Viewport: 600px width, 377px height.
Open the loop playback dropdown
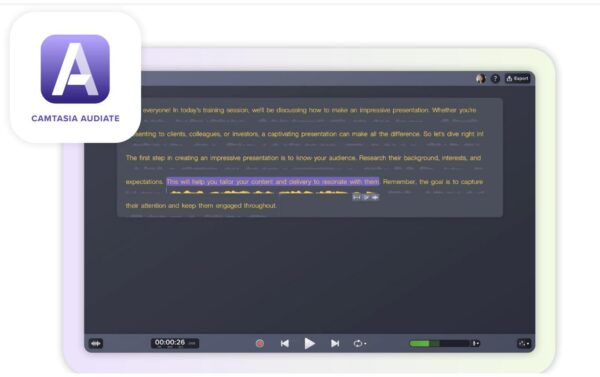point(359,343)
